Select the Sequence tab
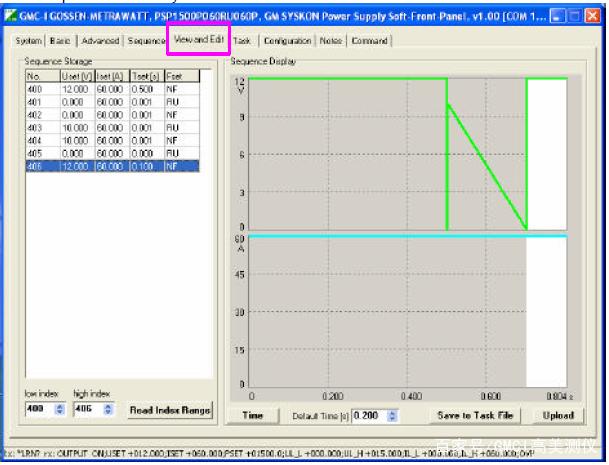This screenshot has height=465, width=609. (x=146, y=40)
